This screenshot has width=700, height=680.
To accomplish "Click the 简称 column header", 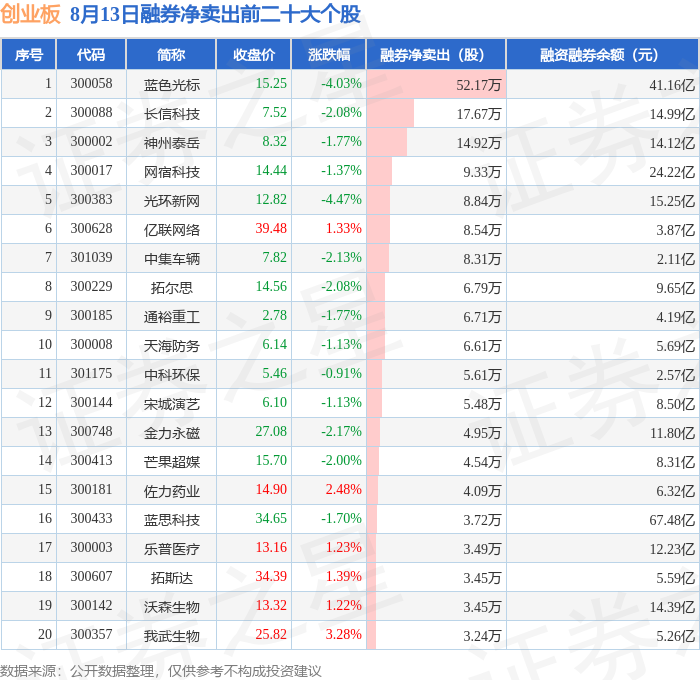I will pos(171,54).
